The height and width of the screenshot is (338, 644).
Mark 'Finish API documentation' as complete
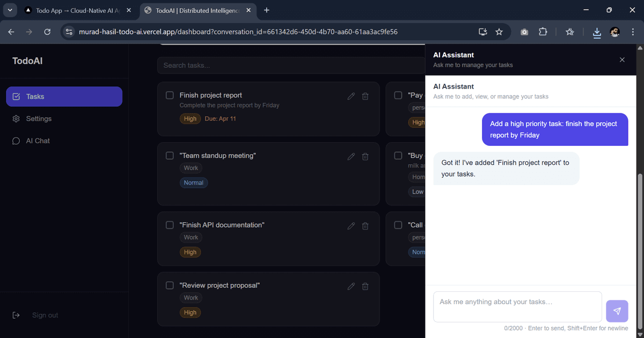coord(170,225)
